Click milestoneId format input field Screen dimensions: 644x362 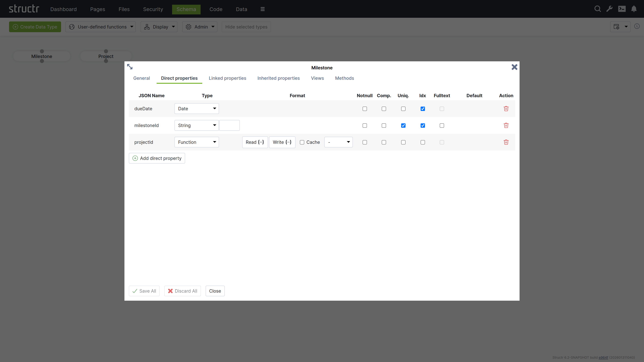(229, 125)
